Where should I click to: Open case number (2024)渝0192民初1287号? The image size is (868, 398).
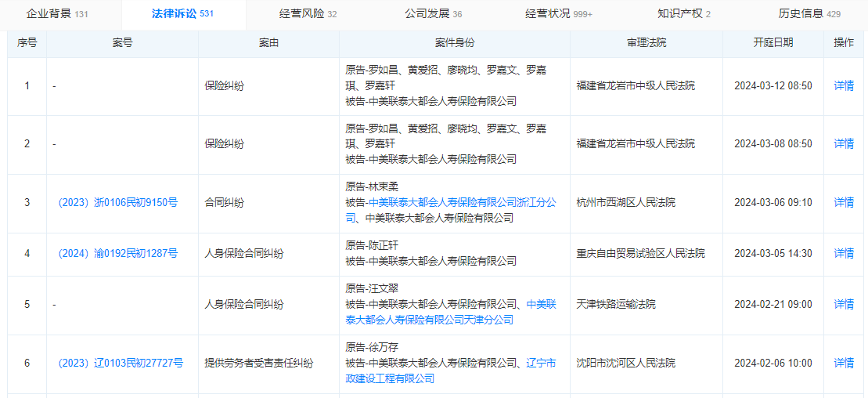118,253
